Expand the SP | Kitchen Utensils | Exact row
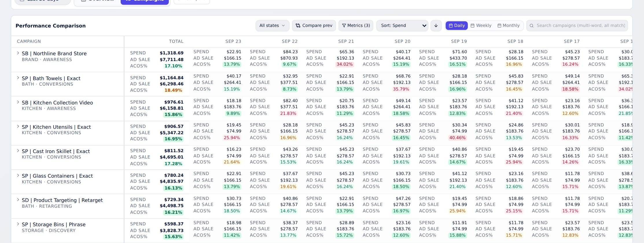 [x=18, y=127]
